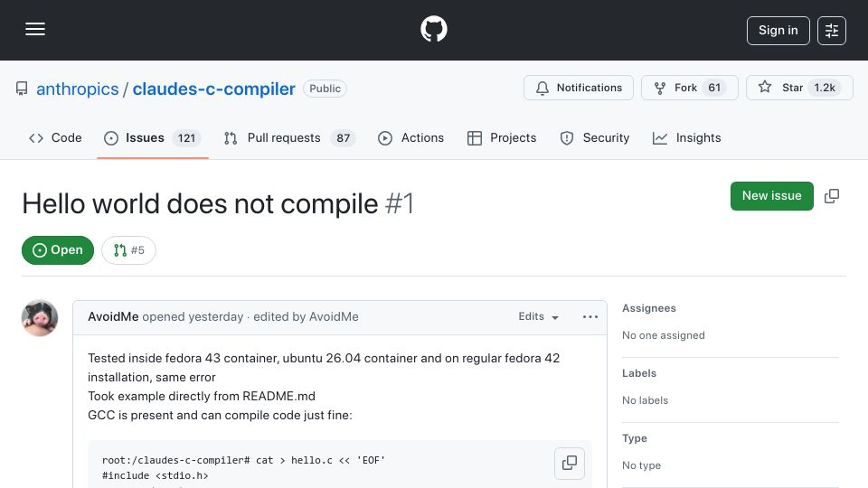The width and height of the screenshot is (868, 488).
Task: Click the repository icon beside anthropics
Action: [22, 89]
